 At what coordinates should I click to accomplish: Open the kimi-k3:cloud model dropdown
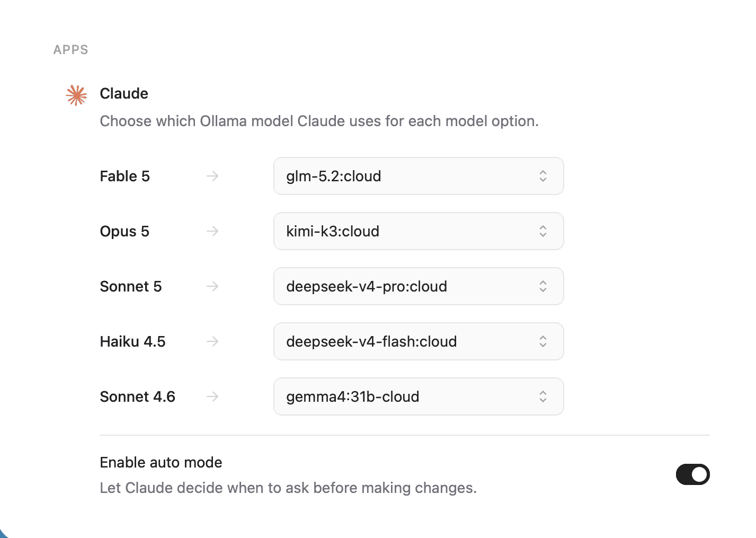(419, 231)
